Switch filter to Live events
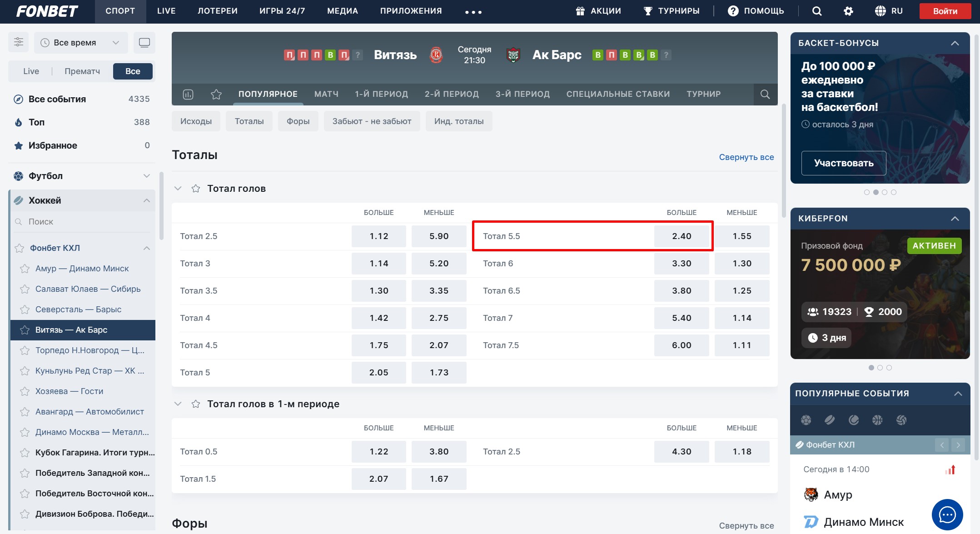 tap(31, 71)
